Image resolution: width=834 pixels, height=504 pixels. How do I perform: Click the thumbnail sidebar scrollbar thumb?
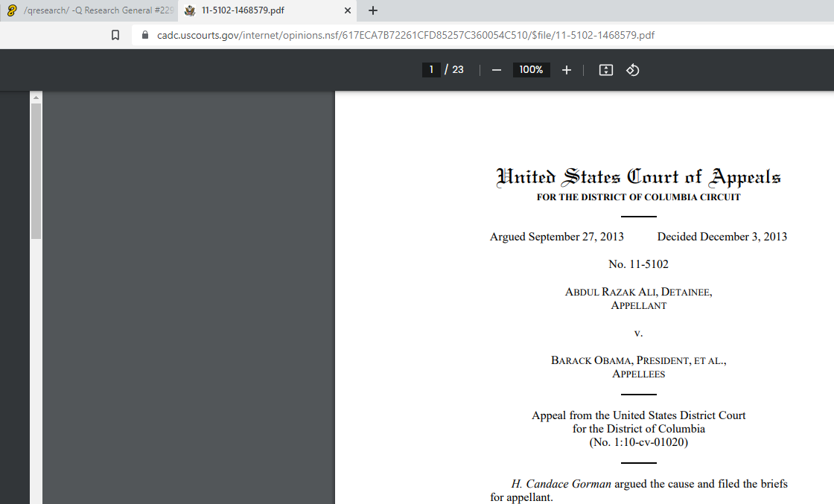point(36,170)
